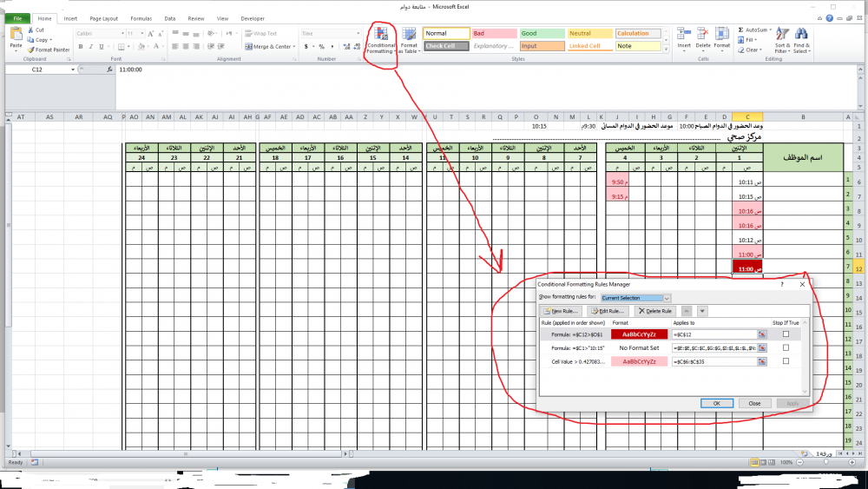Image resolution: width=868 pixels, height=489 pixels.
Task: Move rule up in Rules Manager
Action: [687, 311]
